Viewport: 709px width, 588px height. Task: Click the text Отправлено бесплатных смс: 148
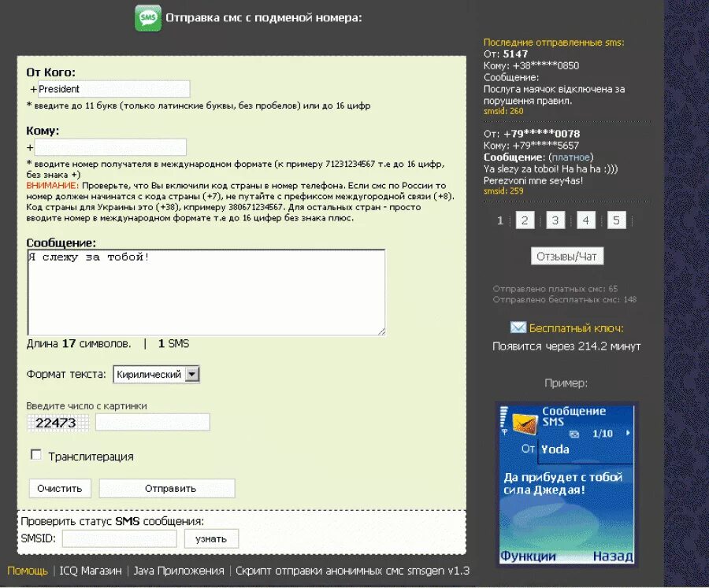tap(565, 300)
